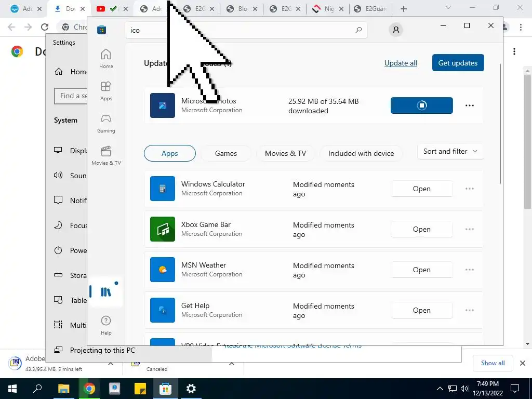532x399 pixels.
Task: Click MSN Weather app icon
Action: pyautogui.click(x=163, y=270)
